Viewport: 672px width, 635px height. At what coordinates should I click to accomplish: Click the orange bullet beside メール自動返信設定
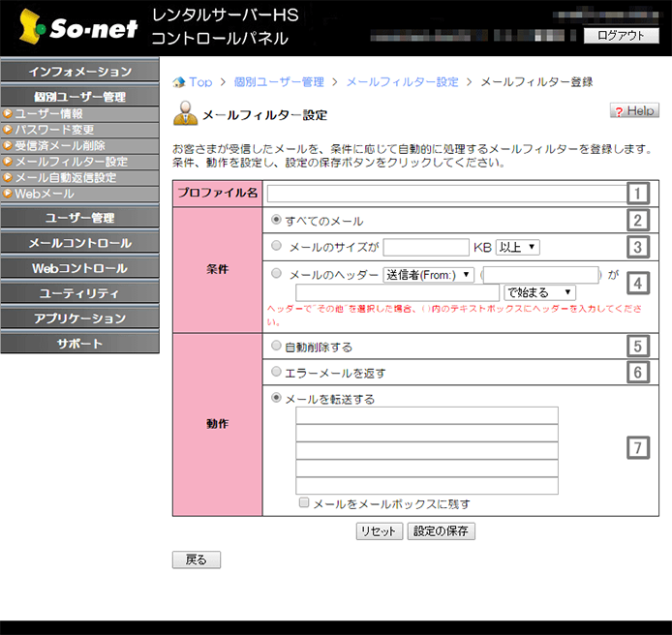tap(8, 178)
